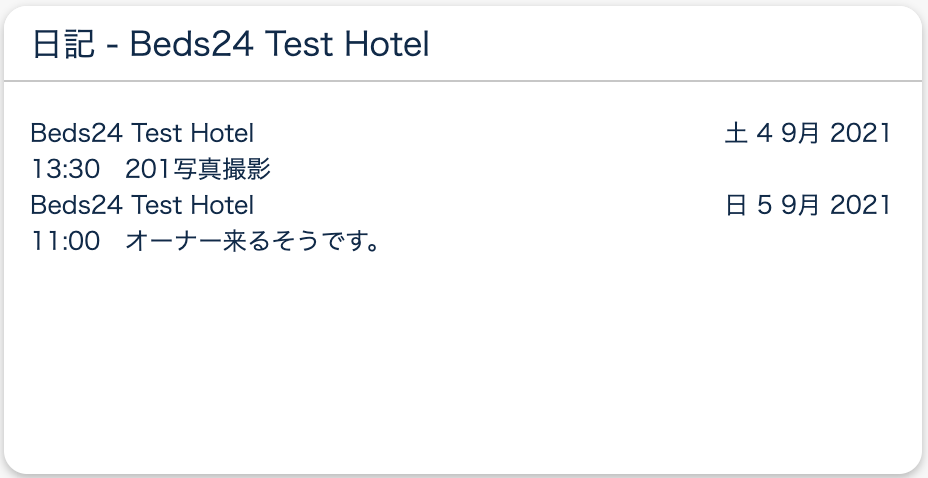Click the weekday 土 in the first date
This screenshot has width=928, height=478.
(x=736, y=133)
